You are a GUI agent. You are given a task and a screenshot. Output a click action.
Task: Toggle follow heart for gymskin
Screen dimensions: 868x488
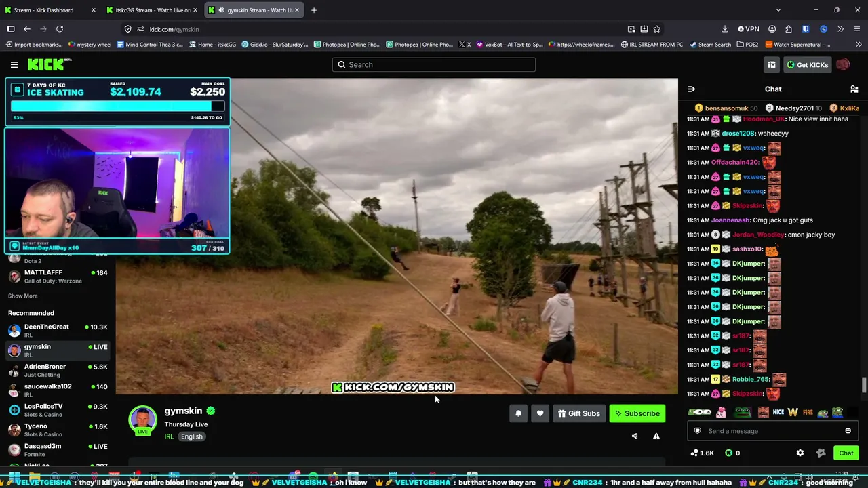coord(540,413)
